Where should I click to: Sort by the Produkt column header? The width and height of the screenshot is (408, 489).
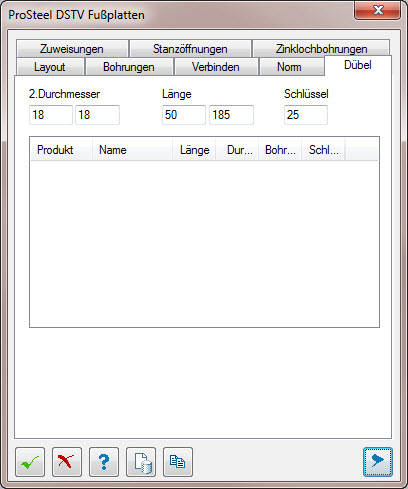pos(61,150)
